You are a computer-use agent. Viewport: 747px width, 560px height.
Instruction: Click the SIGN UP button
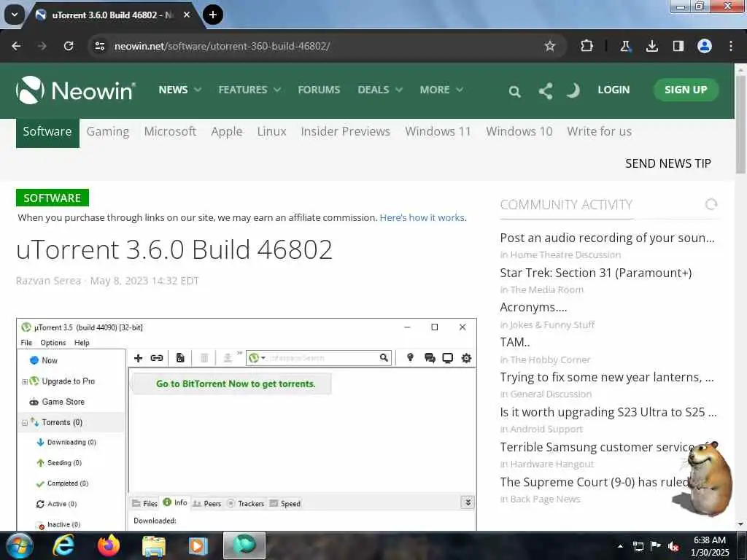(x=686, y=90)
